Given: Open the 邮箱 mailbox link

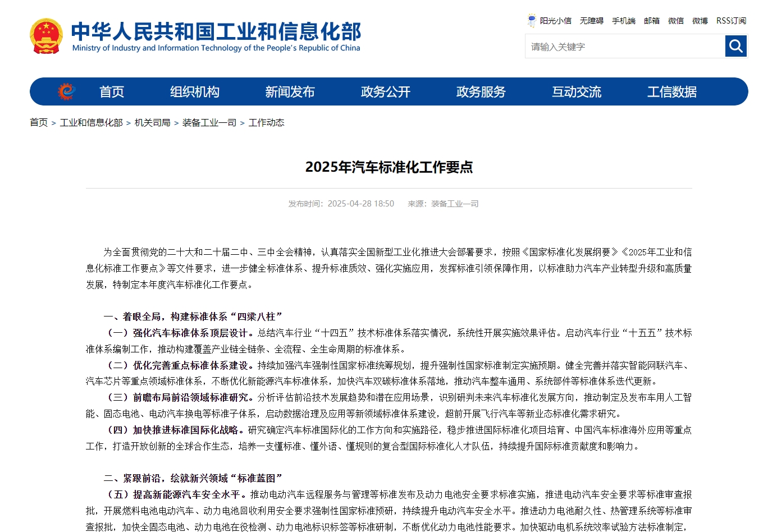Looking at the screenshot, I should pyautogui.click(x=652, y=21).
